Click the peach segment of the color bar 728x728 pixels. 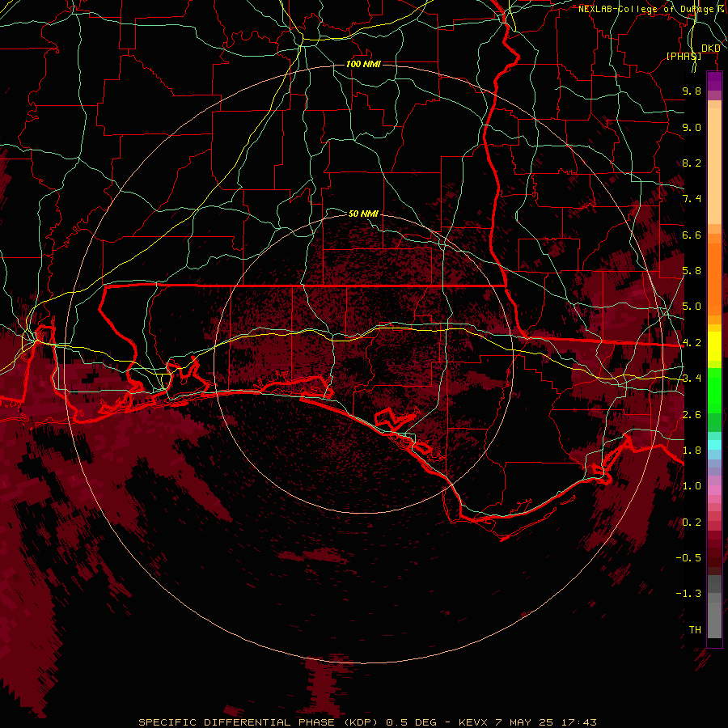pyautogui.click(x=714, y=167)
